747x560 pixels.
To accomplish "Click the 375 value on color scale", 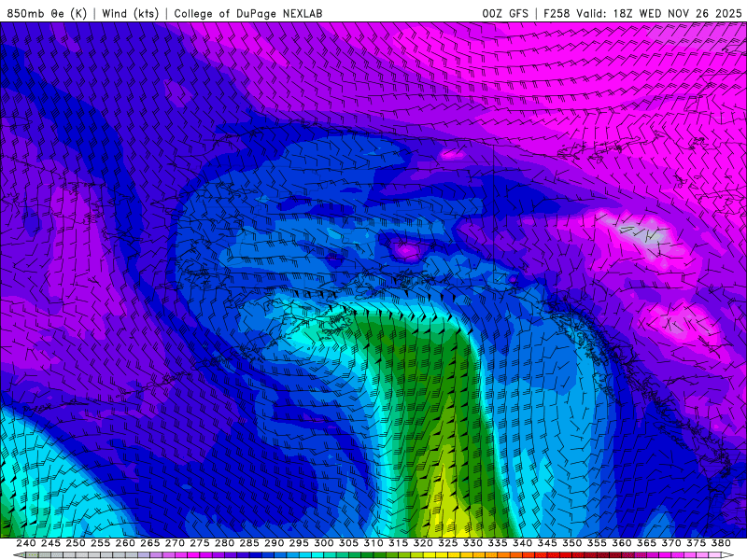I will pyautogui.click(x=696, y=543).
